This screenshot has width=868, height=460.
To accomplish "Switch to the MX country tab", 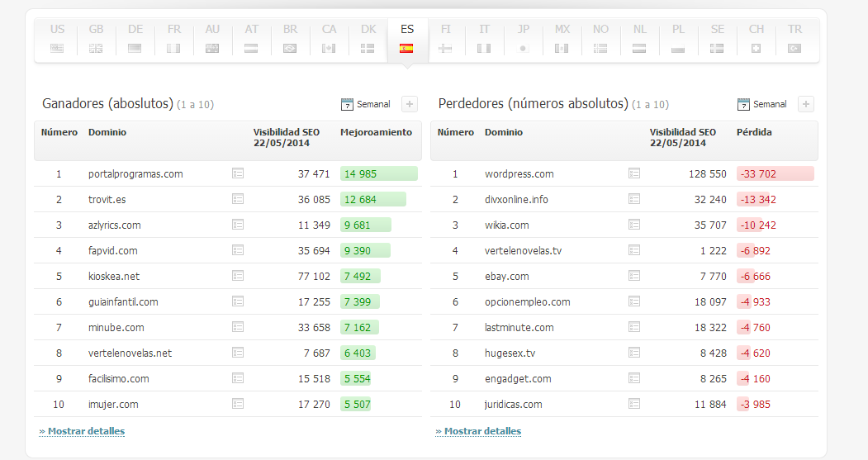I will click(562, 38).
